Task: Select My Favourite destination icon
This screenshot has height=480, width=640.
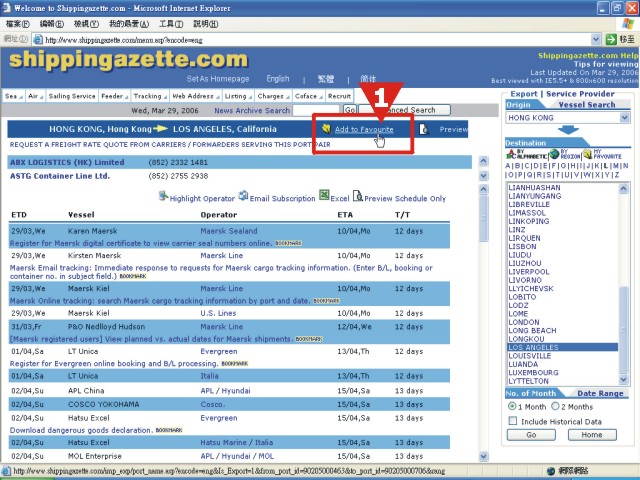Action: coord(587,154)
